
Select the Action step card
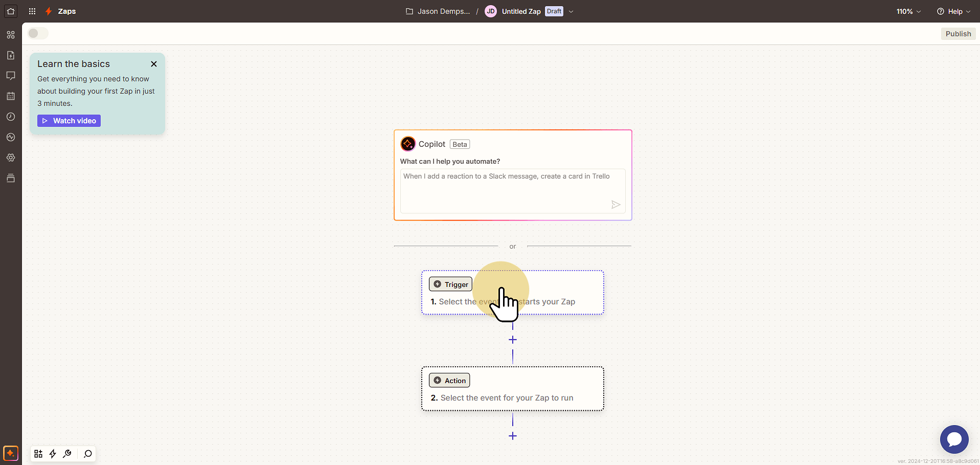pyautogui.click(x=513, y=389)
